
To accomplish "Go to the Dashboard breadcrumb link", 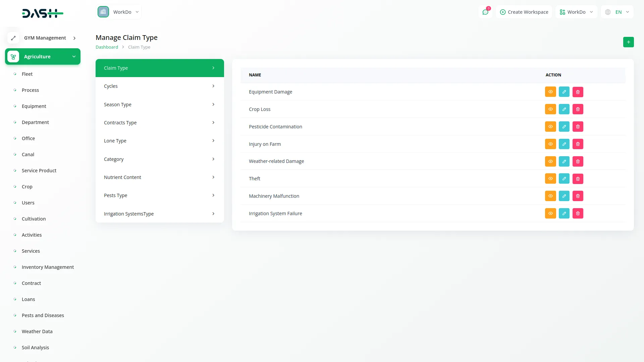I will click(107, 47).
